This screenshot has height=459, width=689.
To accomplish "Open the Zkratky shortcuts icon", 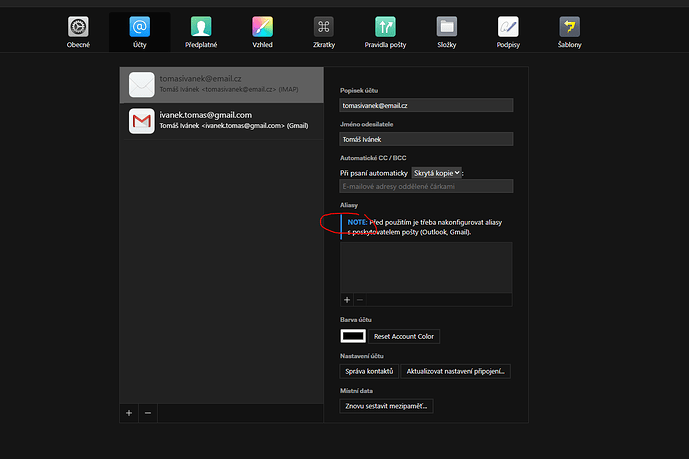I will (324, 27).
